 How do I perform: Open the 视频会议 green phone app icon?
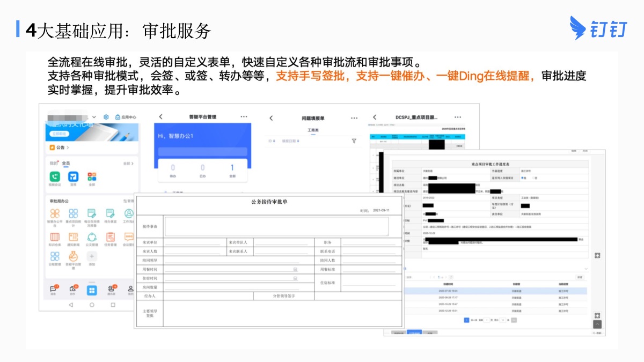click(x=55, y=176)
